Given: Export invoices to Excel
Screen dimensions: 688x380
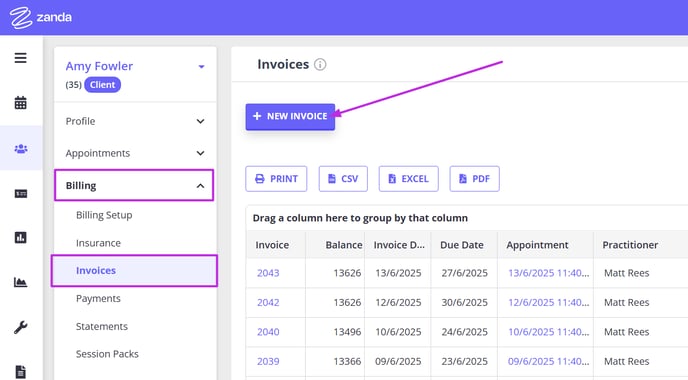Looking at the screenshot, I should pyautogui.click(x=408, y=179).
